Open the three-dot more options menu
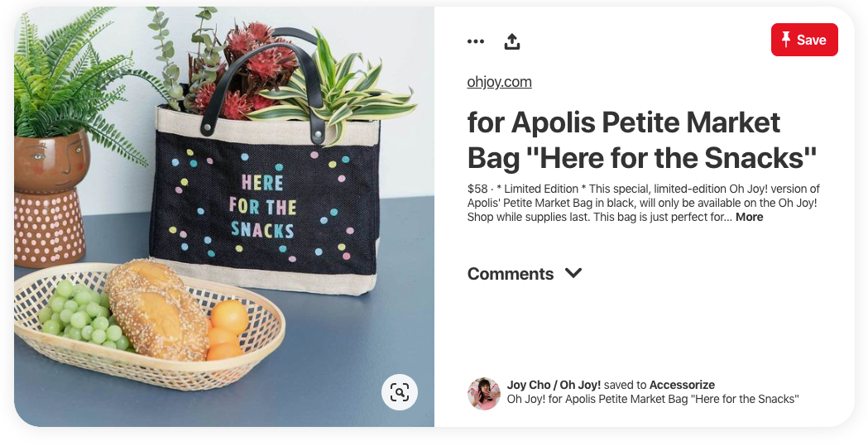The width and height of the screenshot is (868, 446). tap(476, 41)
